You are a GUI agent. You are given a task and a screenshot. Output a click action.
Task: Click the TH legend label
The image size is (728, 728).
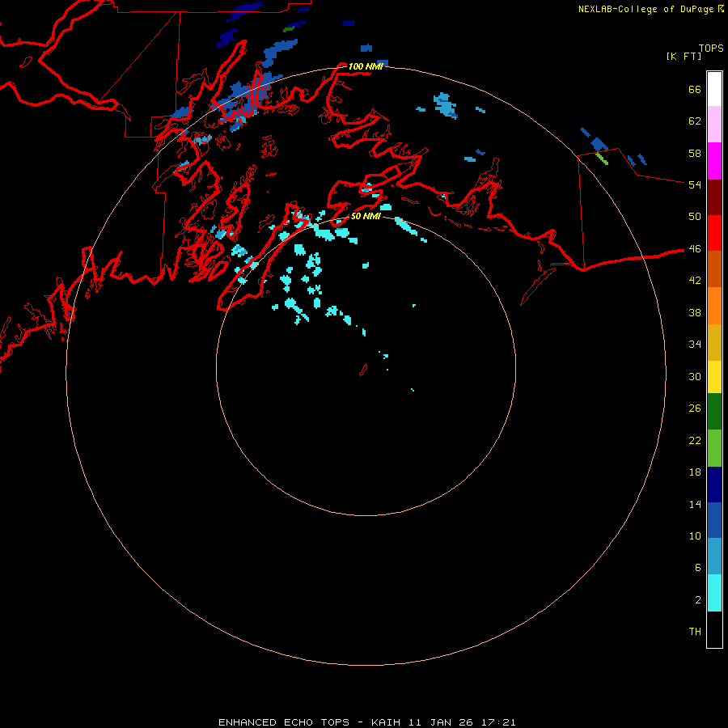pyautogui.click(x=695, y=632)
